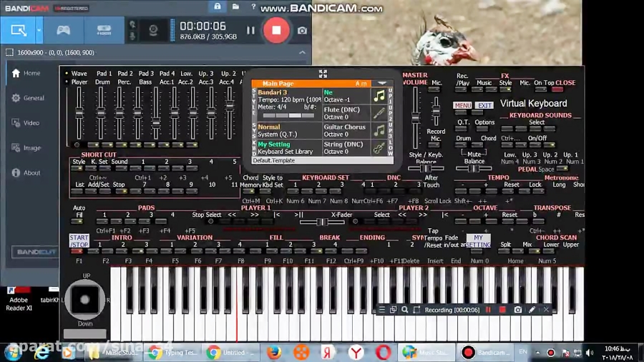Capture image from floating recording toolbar

518,310
